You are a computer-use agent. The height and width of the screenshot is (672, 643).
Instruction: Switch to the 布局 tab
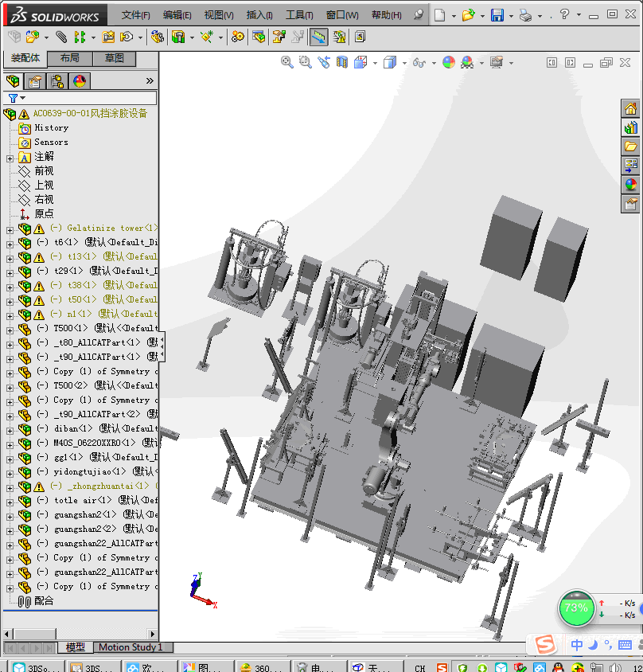pyautogui.click(x=70, y=58)
